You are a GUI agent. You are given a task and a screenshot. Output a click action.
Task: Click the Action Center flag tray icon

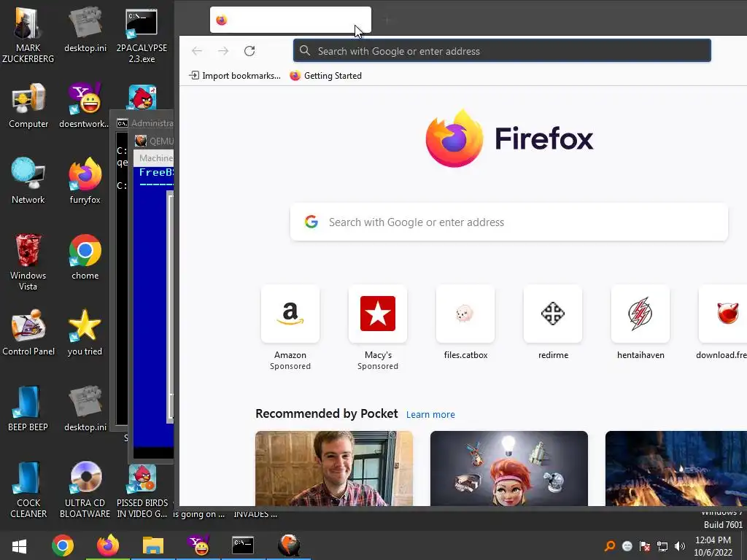[645, 546]
